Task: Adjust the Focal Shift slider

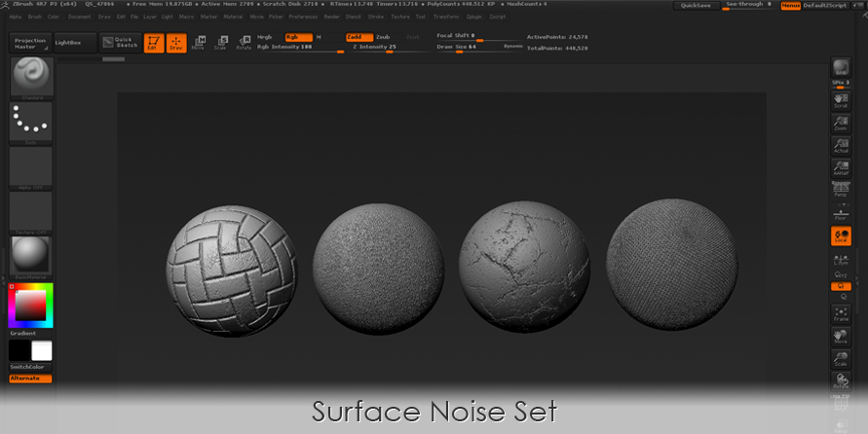Action: pyautogui.click(x=479, y=36)
